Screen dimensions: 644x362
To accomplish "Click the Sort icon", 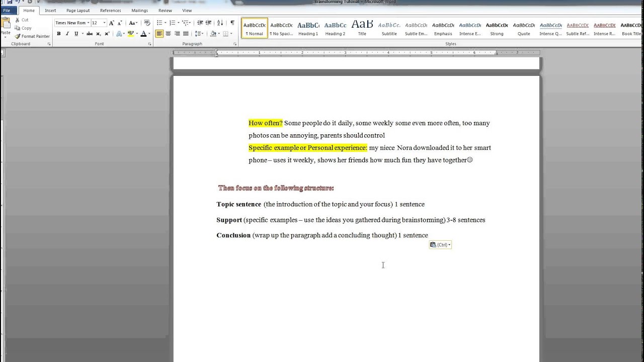I will click(x=220, y=23).
